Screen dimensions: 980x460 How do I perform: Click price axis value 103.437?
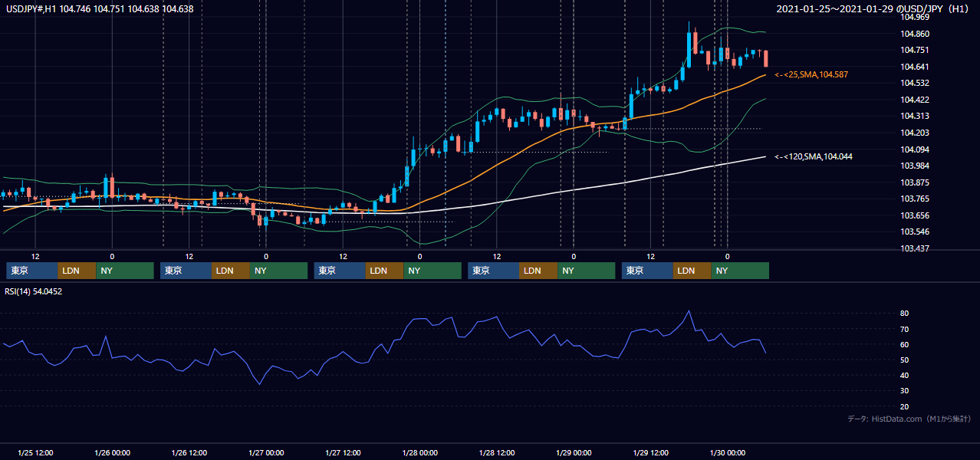click(915, 248)
